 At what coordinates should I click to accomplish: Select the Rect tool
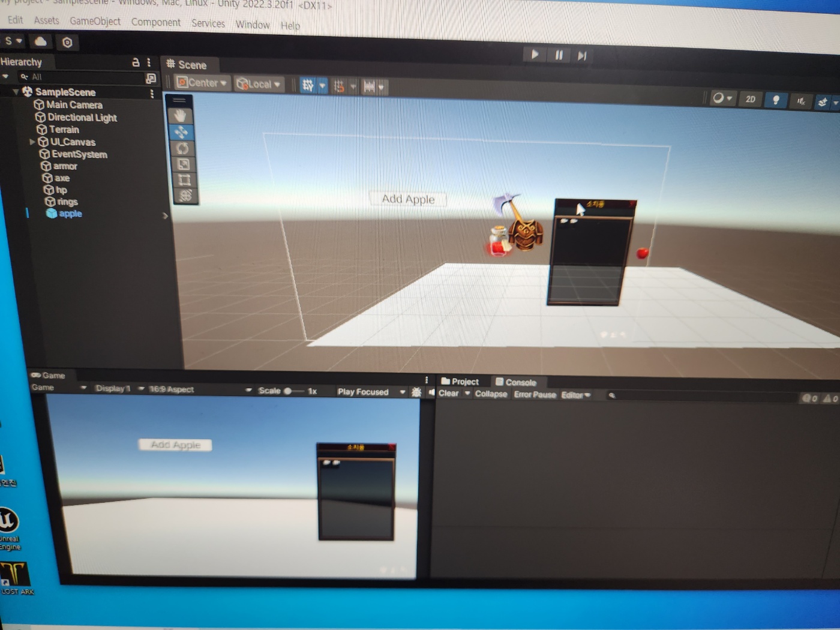tap(184, 179)
